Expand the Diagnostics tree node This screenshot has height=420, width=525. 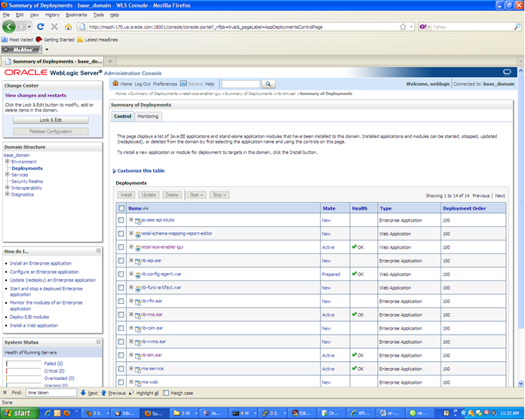coord(7,194)
